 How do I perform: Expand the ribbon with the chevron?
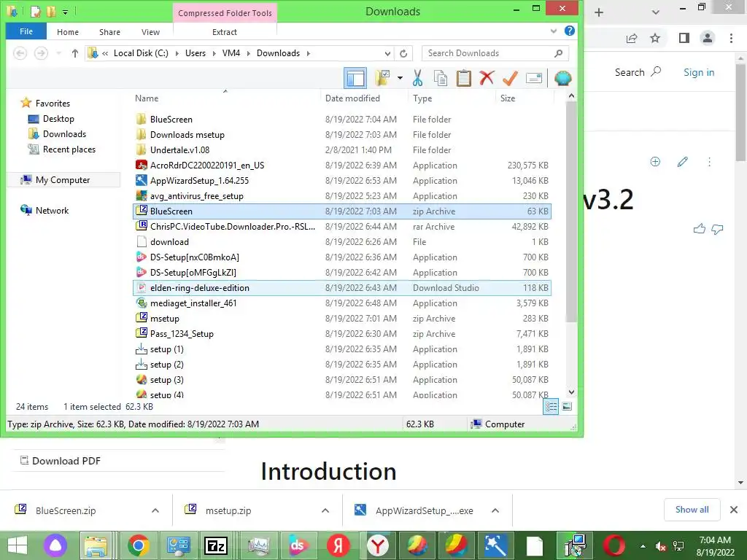tap(554, 31)
